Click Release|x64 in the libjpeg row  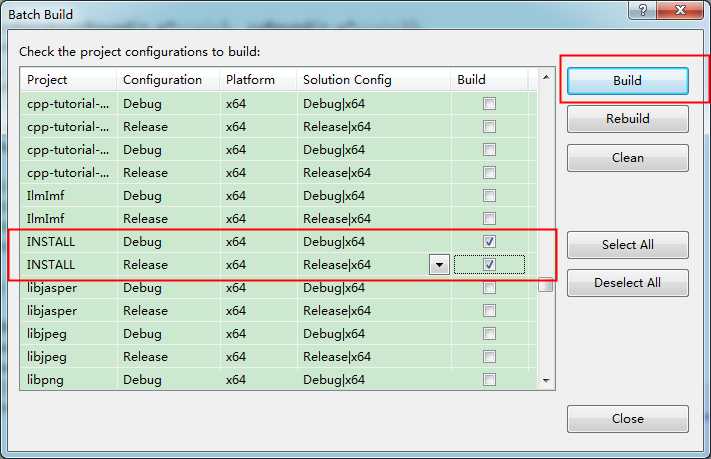point(337,357)
